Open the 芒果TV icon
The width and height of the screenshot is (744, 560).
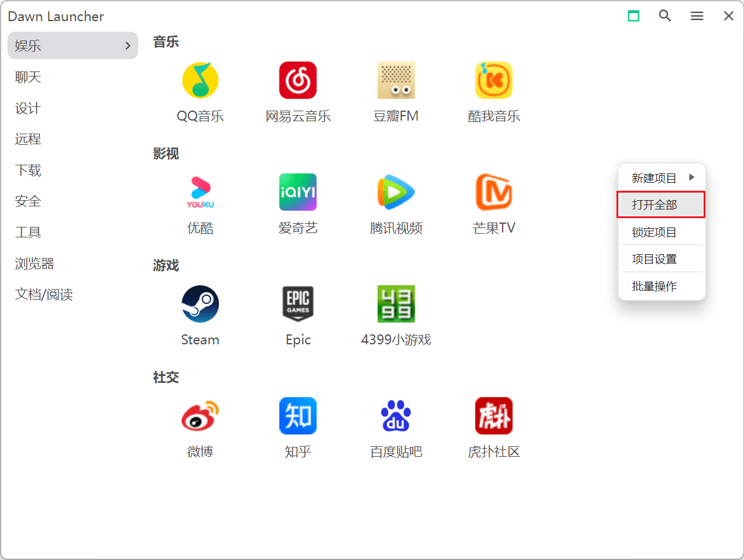click(x=494, y=192)
